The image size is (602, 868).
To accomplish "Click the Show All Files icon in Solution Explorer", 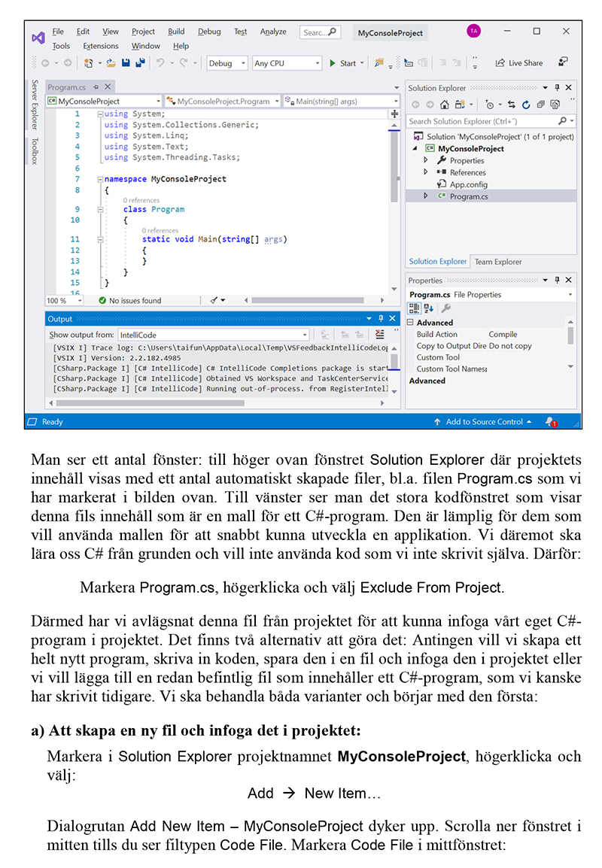I will pyautogui.click(x=555, y=105).
